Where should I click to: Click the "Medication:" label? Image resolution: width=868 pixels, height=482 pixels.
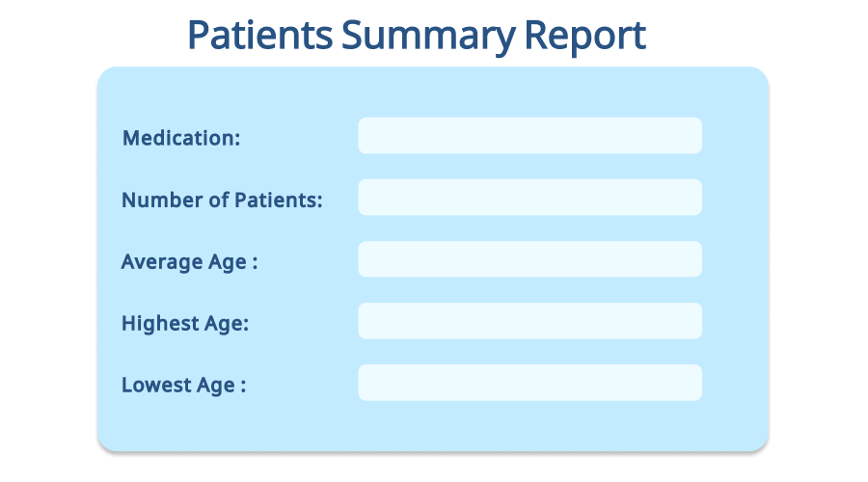[181, 138]
